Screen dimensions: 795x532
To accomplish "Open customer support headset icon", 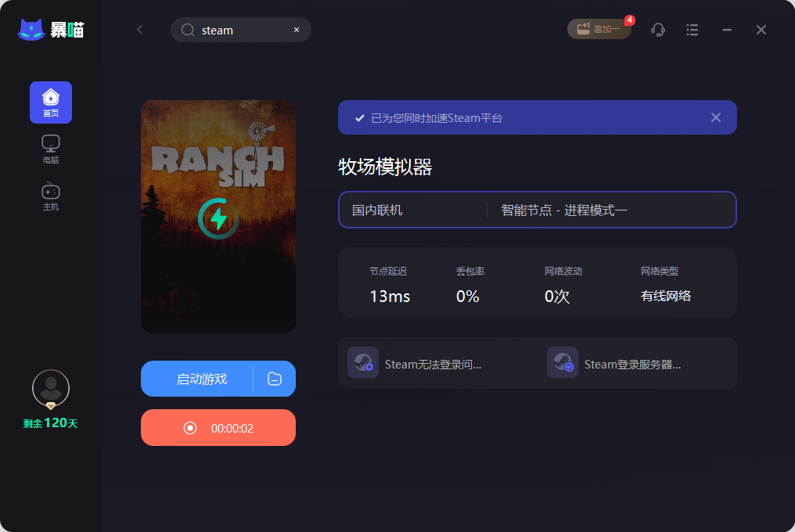I will click(658, 30).
